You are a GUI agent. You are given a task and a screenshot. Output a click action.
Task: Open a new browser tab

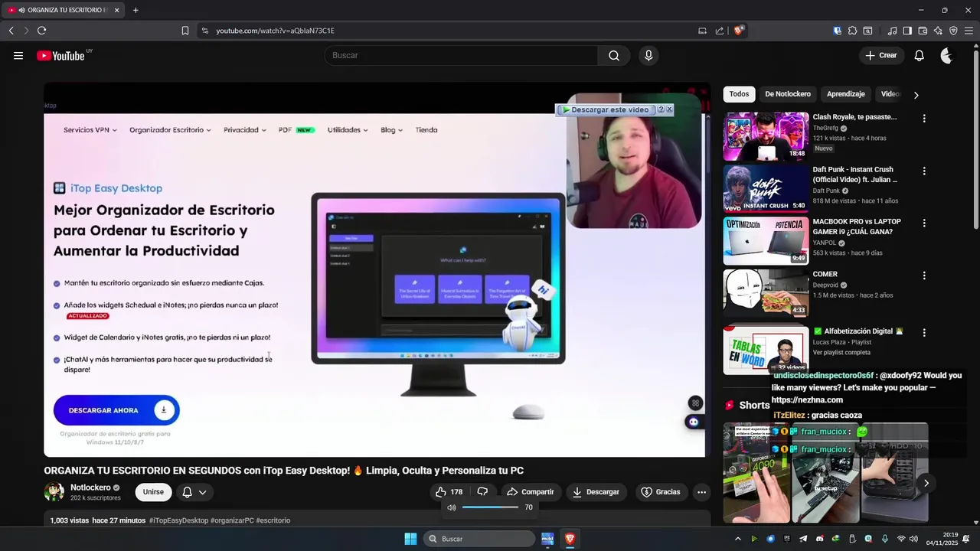pyautogui.click(x=136, y=10)
